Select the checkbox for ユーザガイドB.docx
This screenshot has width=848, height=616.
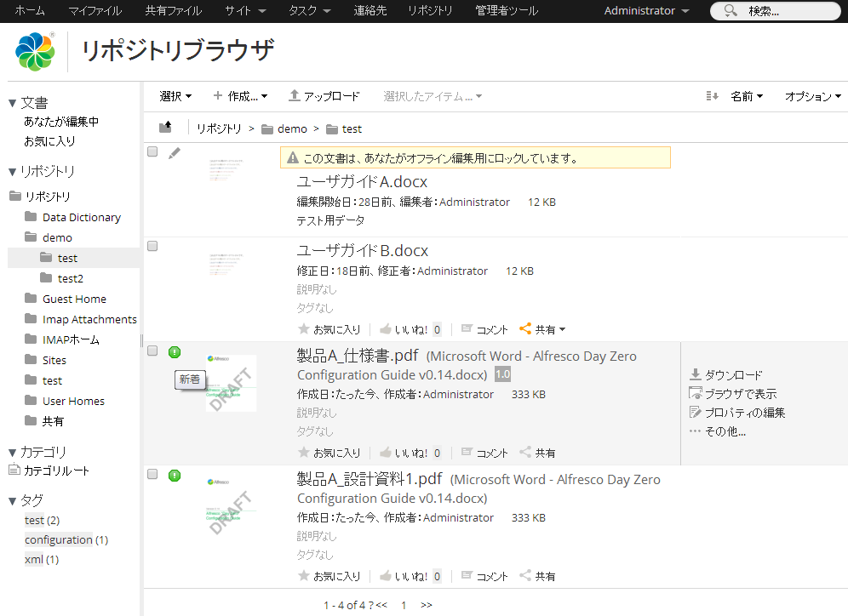coord(152,247)
